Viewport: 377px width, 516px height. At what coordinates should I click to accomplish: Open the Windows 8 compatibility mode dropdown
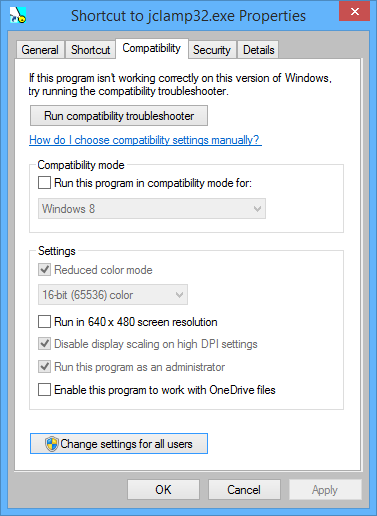pyautogui.click(x=152, y=209)
